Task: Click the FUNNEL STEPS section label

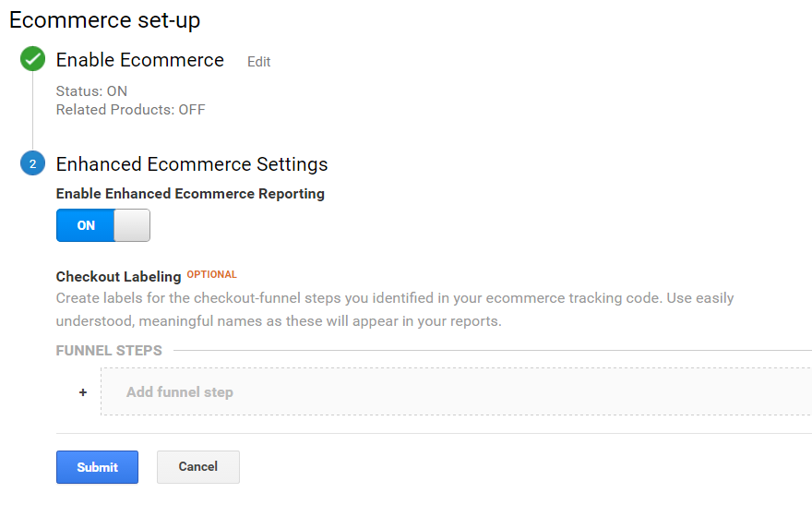Action: pyautogui.click(x=109, y=351)
